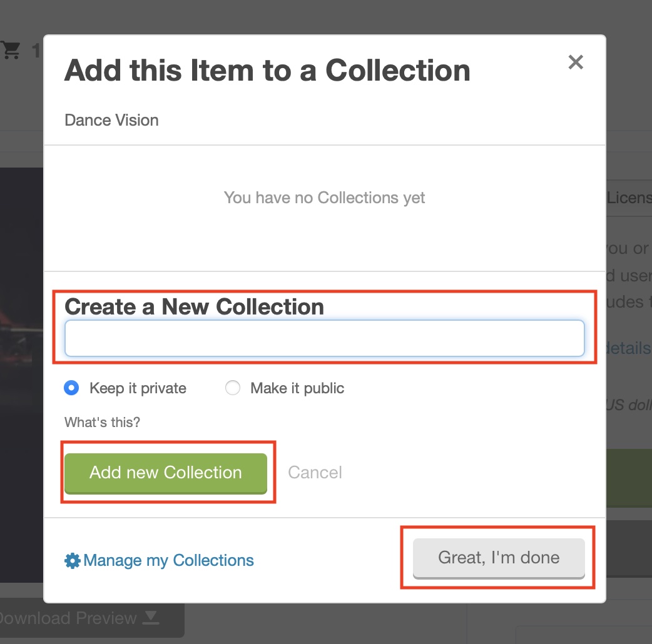Viewport: 652px width, 644px height.
Task: Click the gear icon beside Manage my Collections
Action: pos(73,561)
